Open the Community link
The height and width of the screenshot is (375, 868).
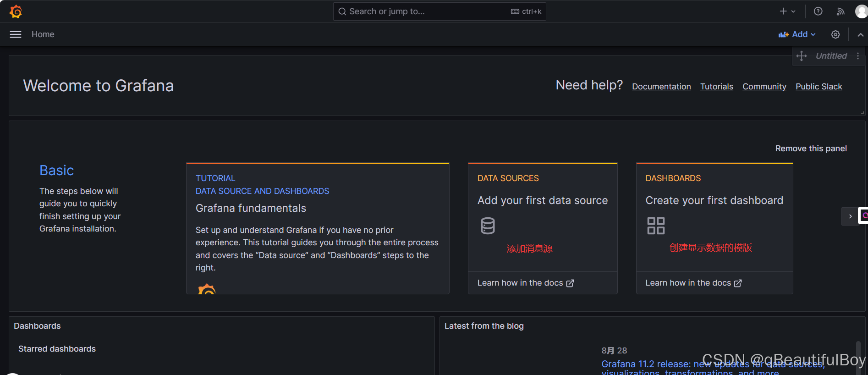click(x=764, y=87)
